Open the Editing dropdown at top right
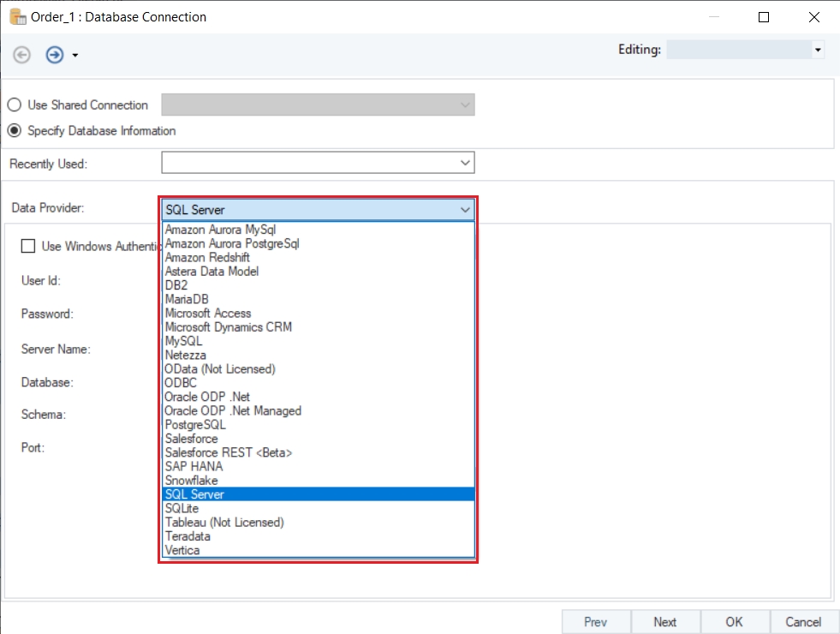The width and height of the screenshot is (840, 634). (x=818, y=51)
